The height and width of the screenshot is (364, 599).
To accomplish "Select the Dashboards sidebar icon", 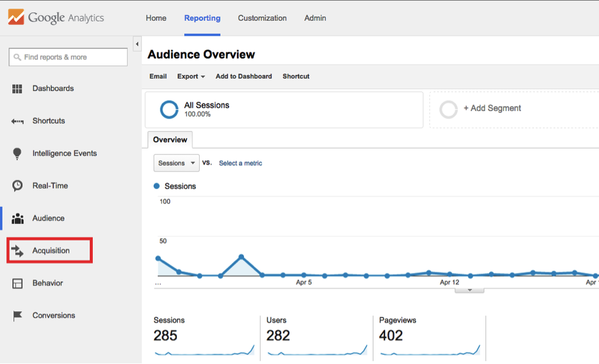I will 17,88.
